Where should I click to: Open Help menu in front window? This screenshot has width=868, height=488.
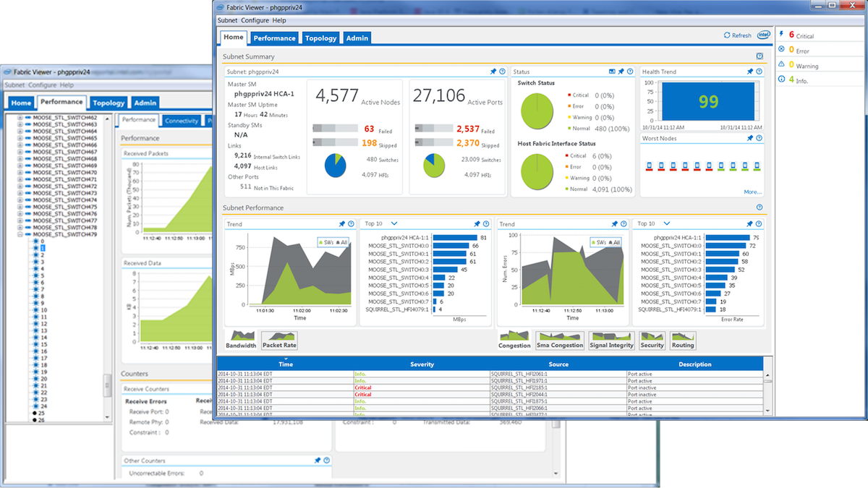tap(279, 20)
